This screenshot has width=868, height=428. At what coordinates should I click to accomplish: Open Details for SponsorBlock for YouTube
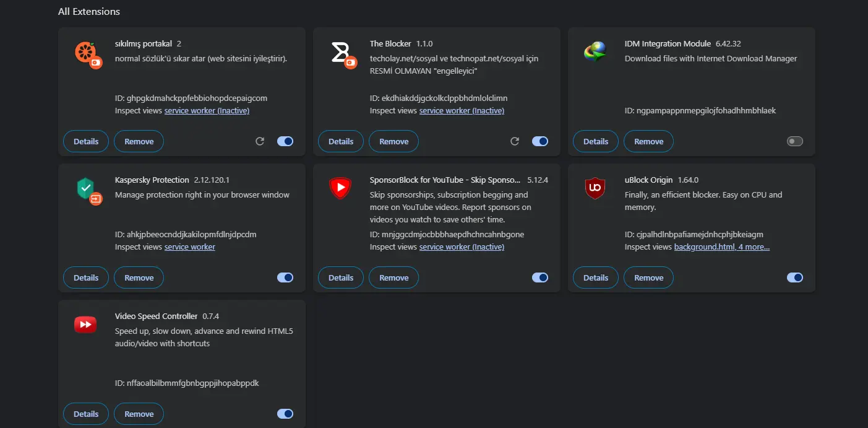pos(341,277)
